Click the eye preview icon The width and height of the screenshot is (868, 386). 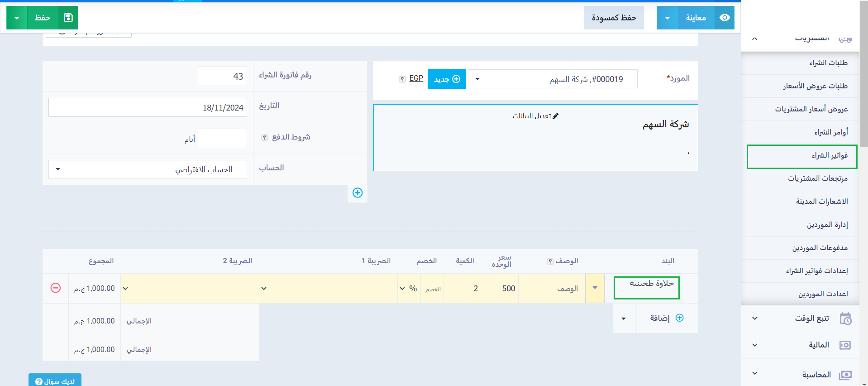click(x=724, y=18)
